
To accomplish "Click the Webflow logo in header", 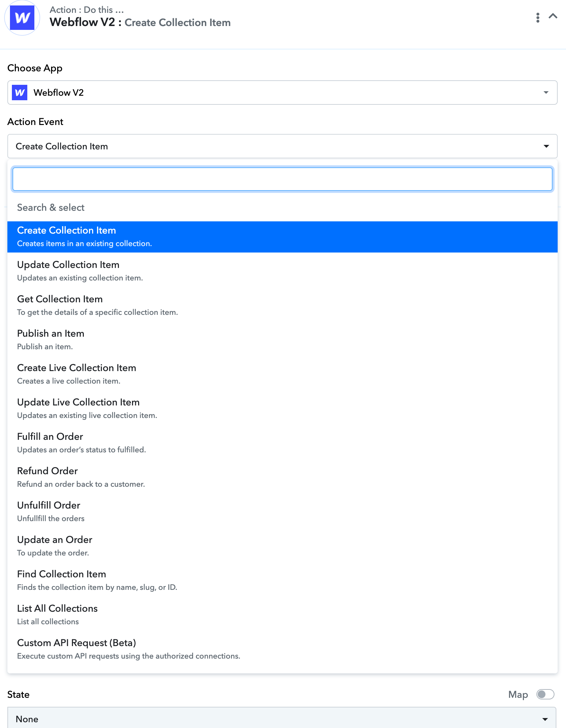I will (x=22, y=18).
